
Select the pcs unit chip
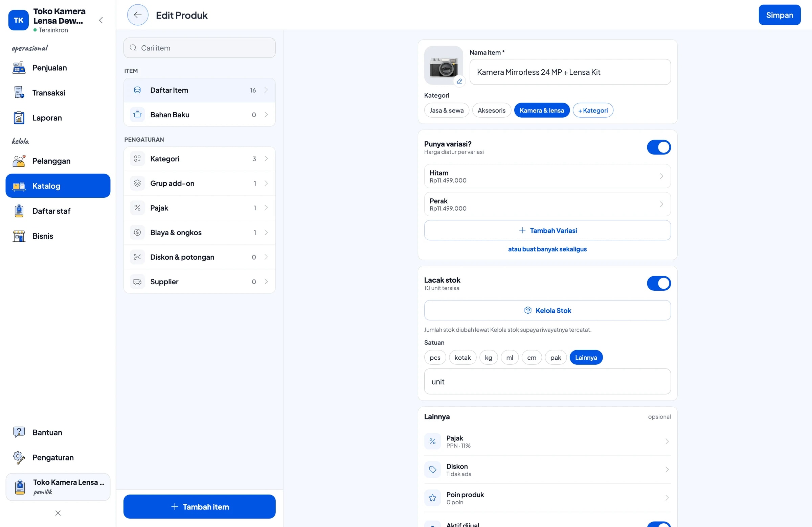435,357
